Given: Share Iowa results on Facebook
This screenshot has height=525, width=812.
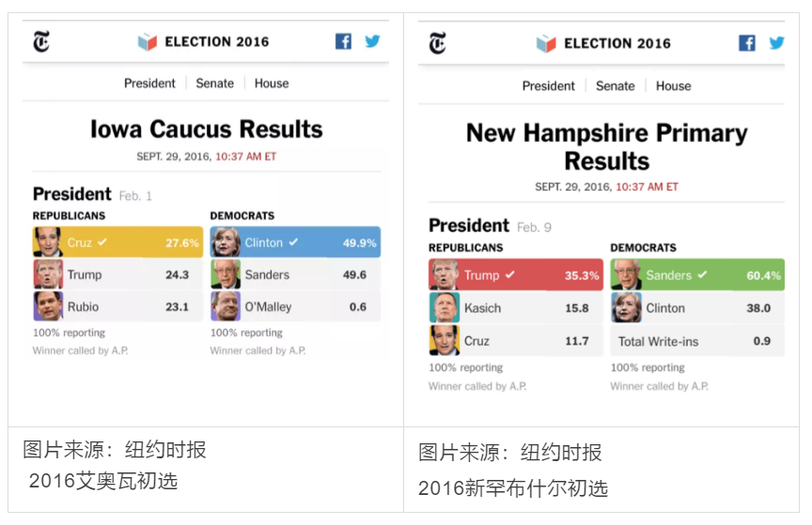Looking at the screenshot, I should (x=343, y=41).
